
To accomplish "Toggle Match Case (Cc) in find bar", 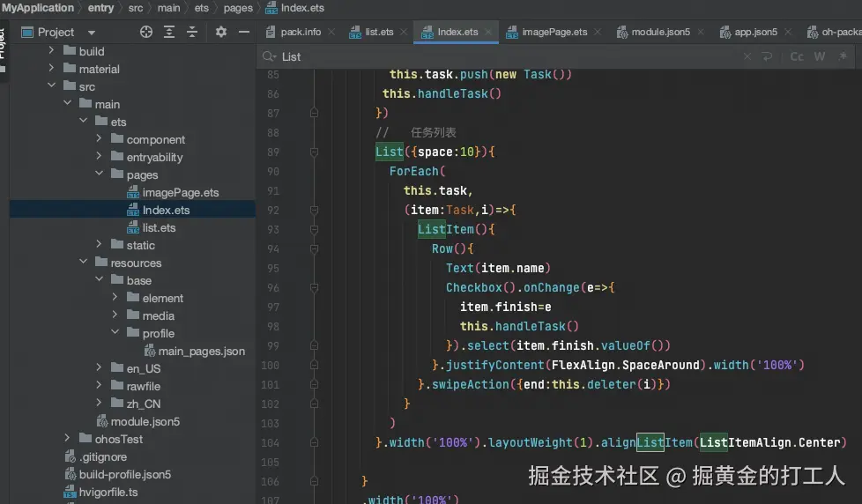I will click(797, 56).
